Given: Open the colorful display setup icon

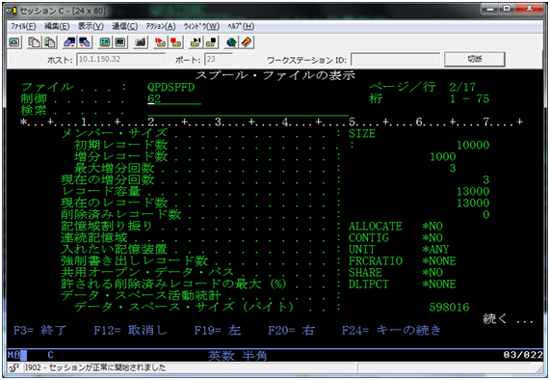Looking at the screenshot, I should click(105, 42).
